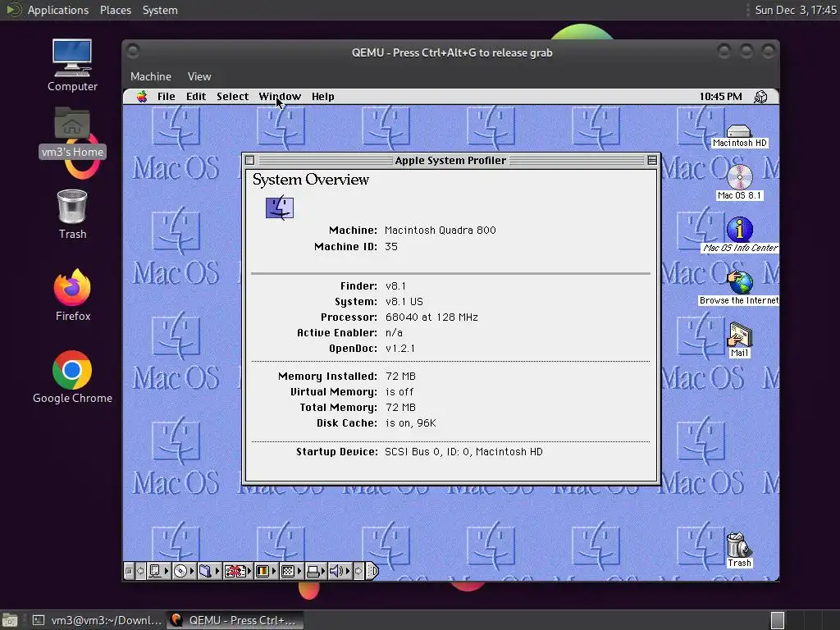
Task: Click Control Strip scroll-left arrow
Action: [x=140, y=571]
